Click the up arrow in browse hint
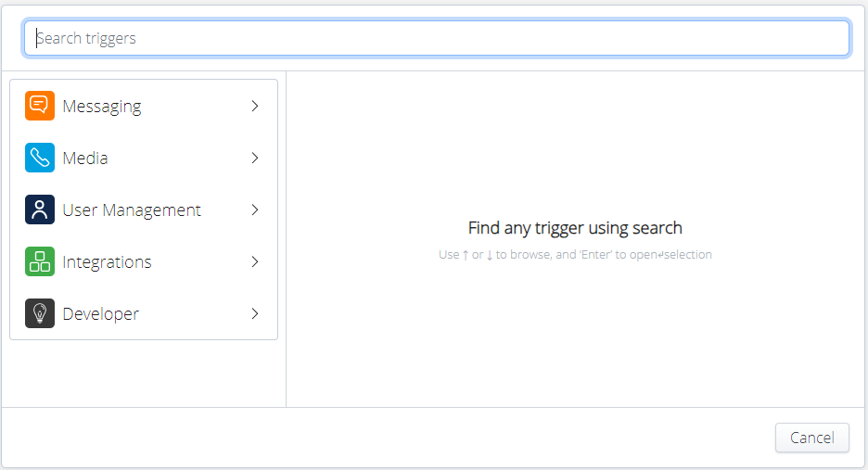Screen dimensions: 868x470 click(466, 255)
